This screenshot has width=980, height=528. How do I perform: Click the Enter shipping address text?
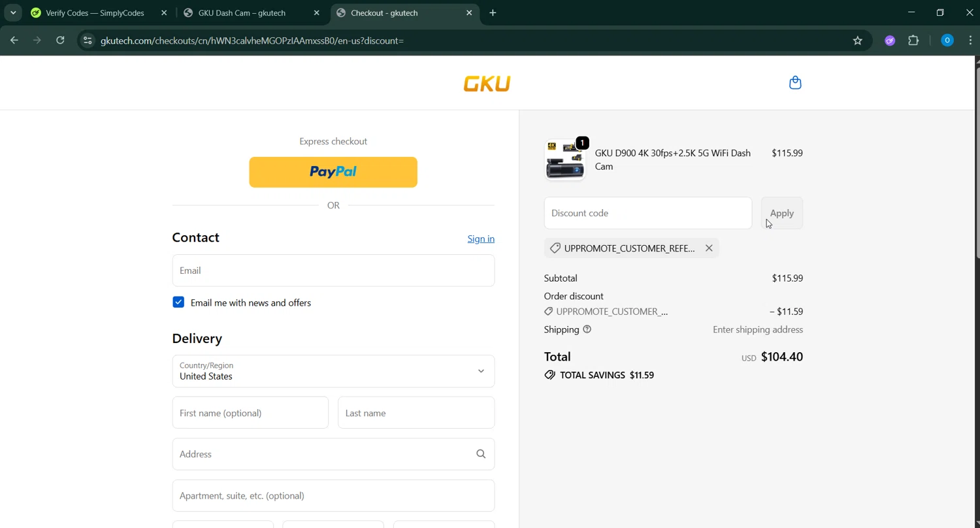pyautogui.click(x=758, y=329)
